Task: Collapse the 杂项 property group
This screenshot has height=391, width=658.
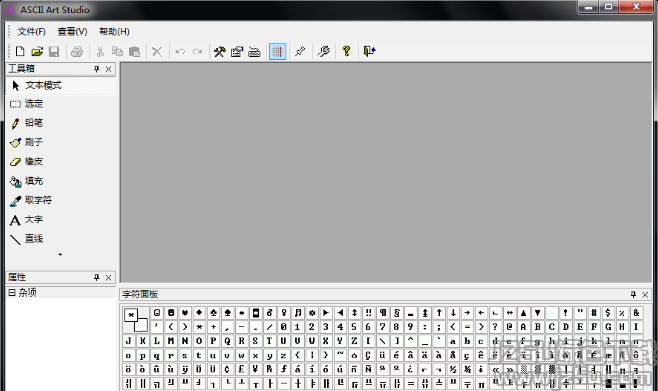Action: coord(12,292)
